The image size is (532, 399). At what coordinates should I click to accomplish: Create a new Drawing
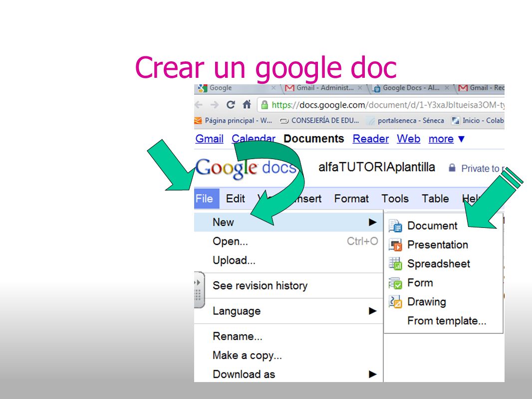444,302
